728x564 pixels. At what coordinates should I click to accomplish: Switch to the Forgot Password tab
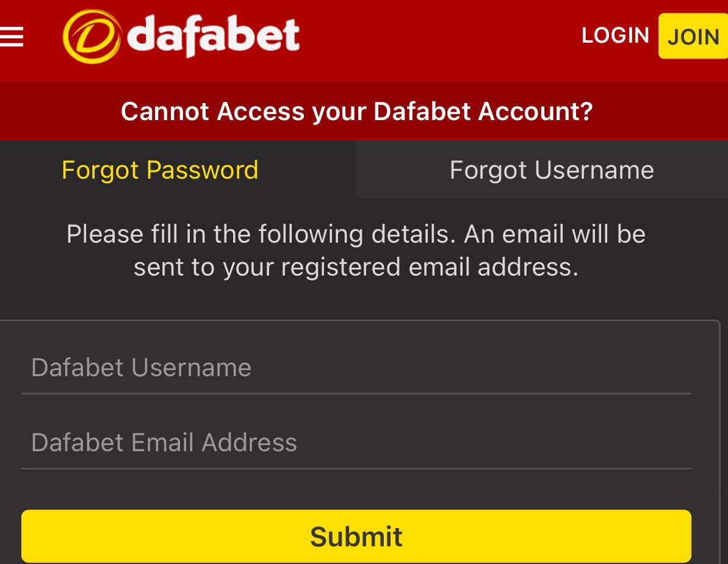[160, 170]
